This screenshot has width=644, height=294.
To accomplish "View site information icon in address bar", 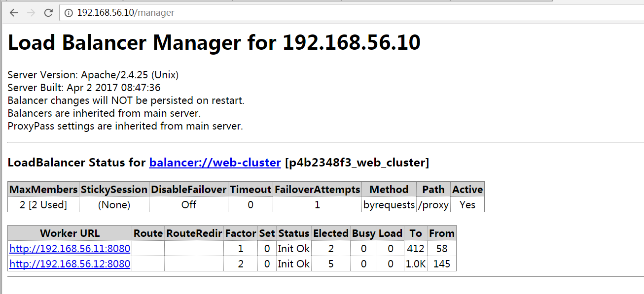I will tap(69, 13).
